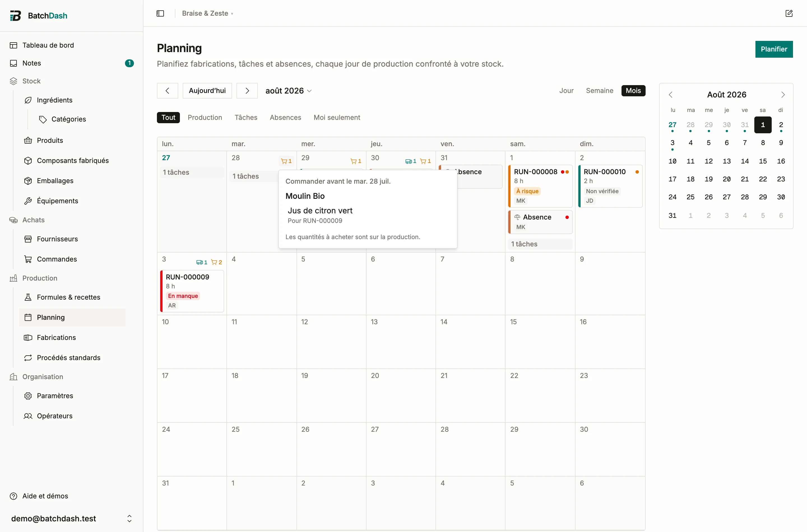Click the delivery truck icon on day 30
Image resolution: width=807 pixels, height=532 pixels.
pyautogui.click(x=409, y=161)
